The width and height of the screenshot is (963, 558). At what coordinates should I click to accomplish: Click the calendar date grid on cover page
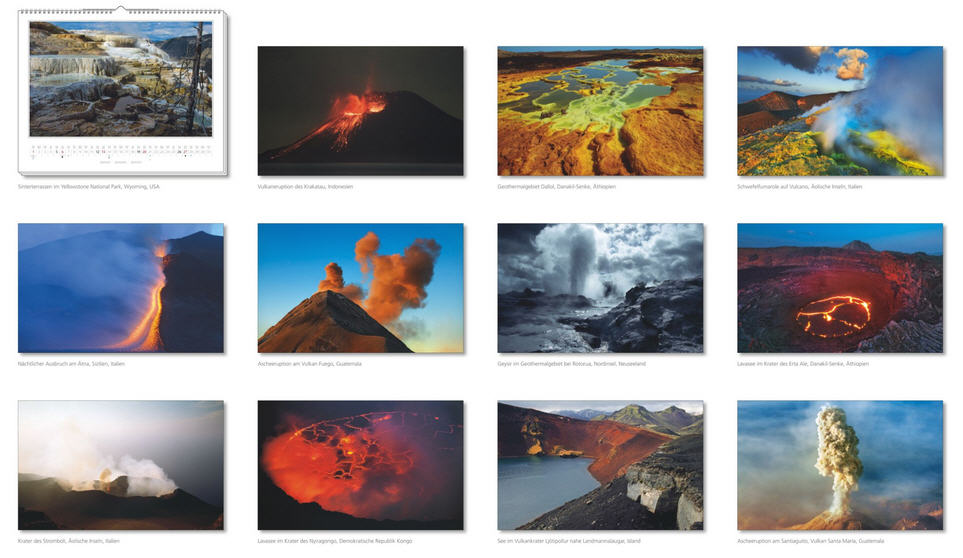[121, 151]
